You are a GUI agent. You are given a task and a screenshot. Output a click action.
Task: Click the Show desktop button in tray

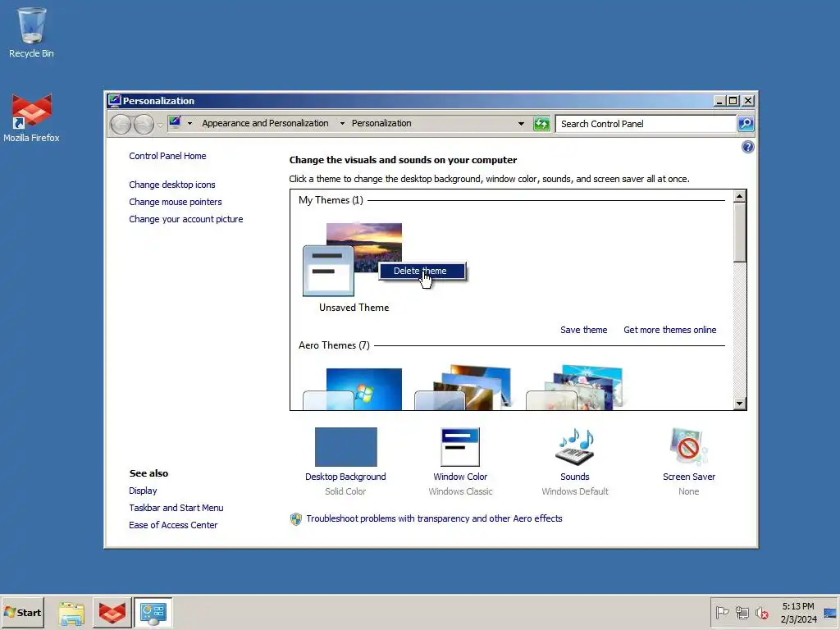(830, 613)
